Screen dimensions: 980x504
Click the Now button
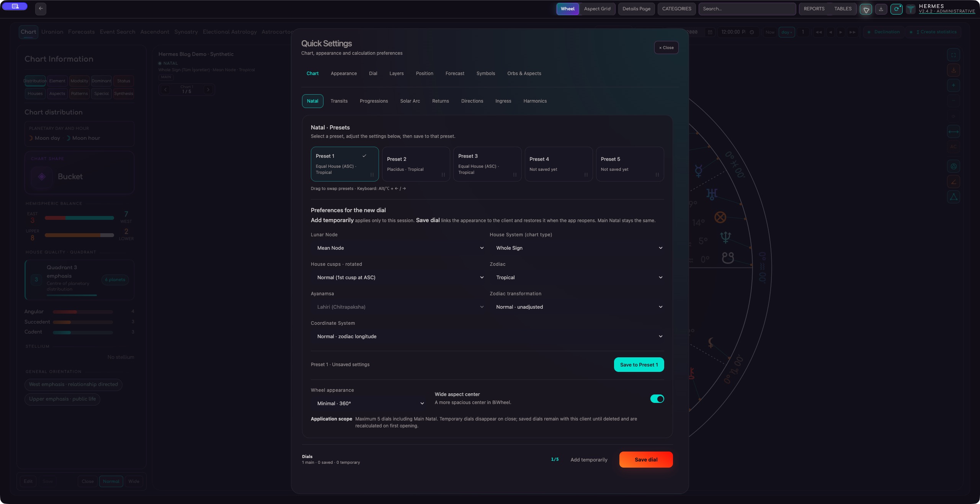[x=770, y=32]
